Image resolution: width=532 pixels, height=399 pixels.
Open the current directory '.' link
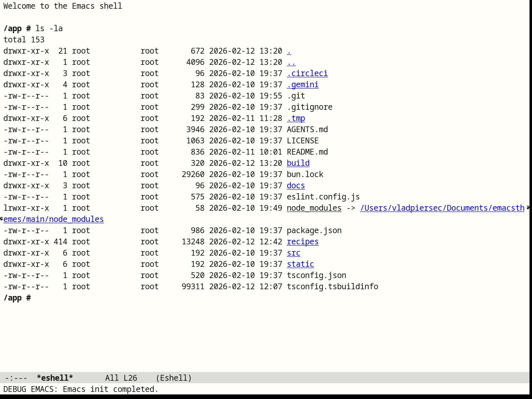tap(289, 51)
